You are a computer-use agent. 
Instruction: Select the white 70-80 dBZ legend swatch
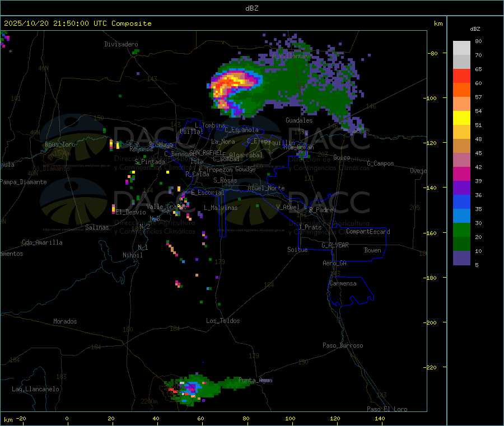point(461,48)
